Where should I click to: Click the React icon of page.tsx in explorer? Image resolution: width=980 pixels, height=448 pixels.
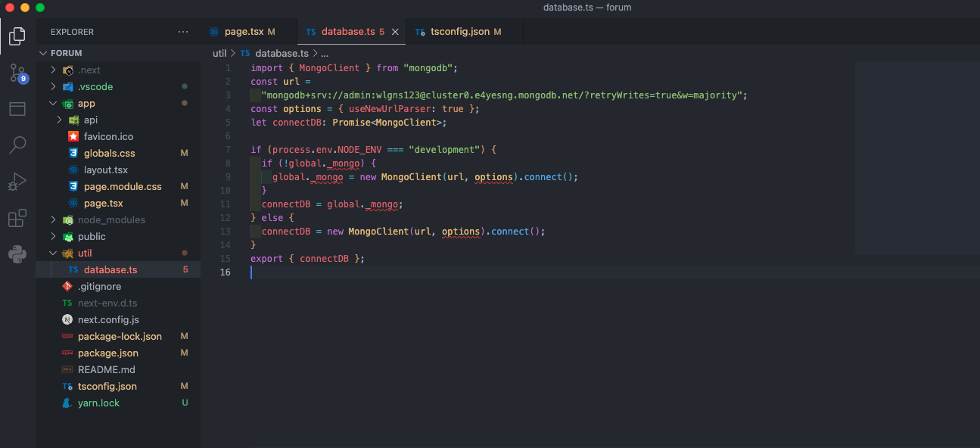(x=73, y=203)
